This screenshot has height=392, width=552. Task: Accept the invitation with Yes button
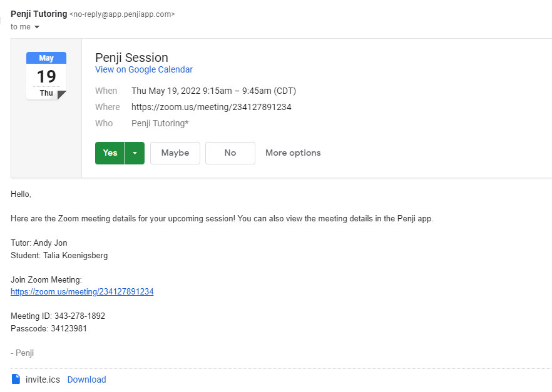tap(110, 153)
